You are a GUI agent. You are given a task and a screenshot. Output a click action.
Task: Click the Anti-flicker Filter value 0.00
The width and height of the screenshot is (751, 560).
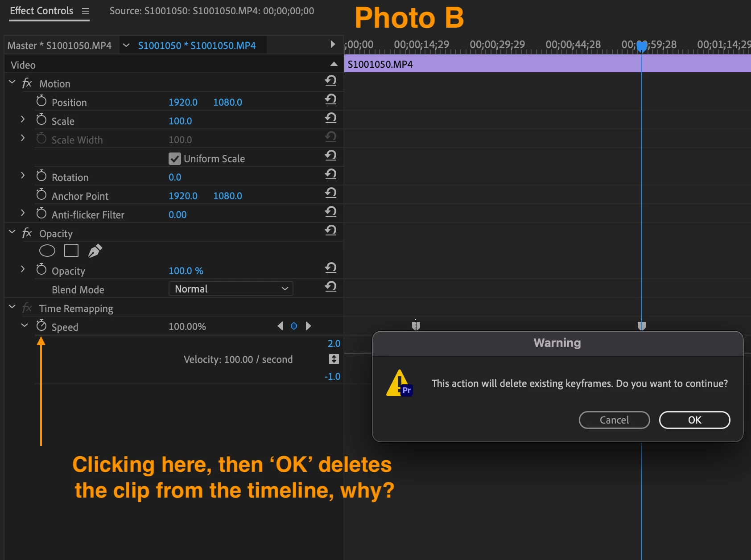click(177, 214)
